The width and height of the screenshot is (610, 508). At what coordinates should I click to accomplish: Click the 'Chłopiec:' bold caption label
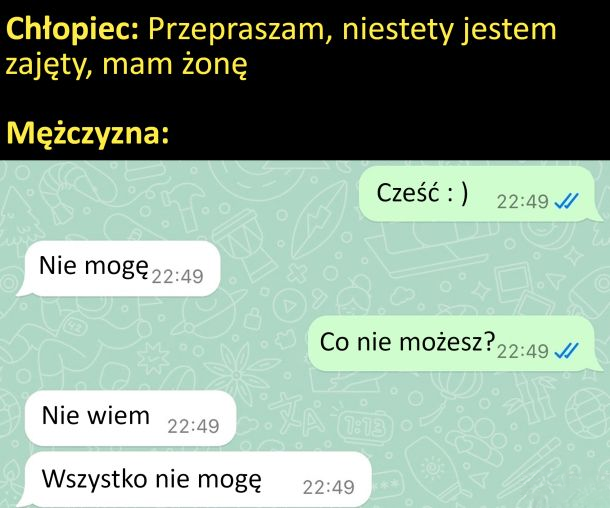(x=73, y=29)
